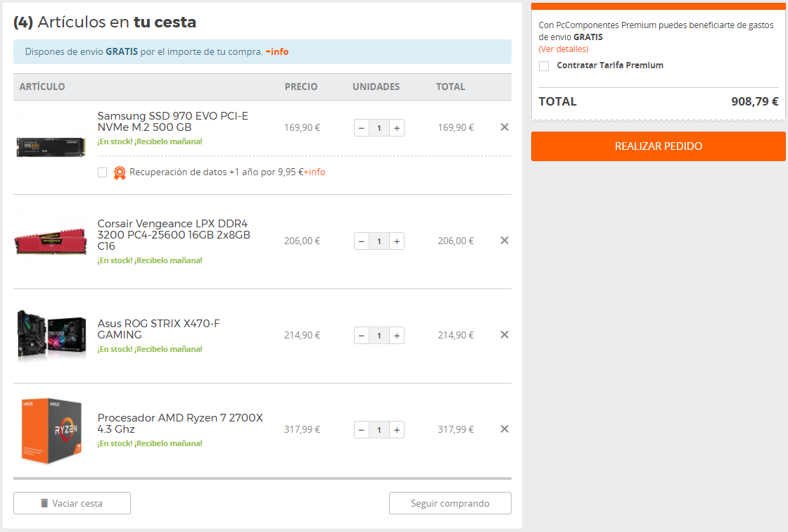
Task: Decrease Corsair Vengeance quantity with minus
Action: (362, 241)
